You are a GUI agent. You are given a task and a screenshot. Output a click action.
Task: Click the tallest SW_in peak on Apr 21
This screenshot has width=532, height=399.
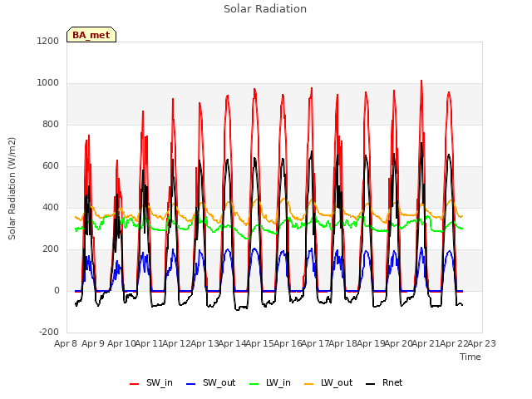421,81
